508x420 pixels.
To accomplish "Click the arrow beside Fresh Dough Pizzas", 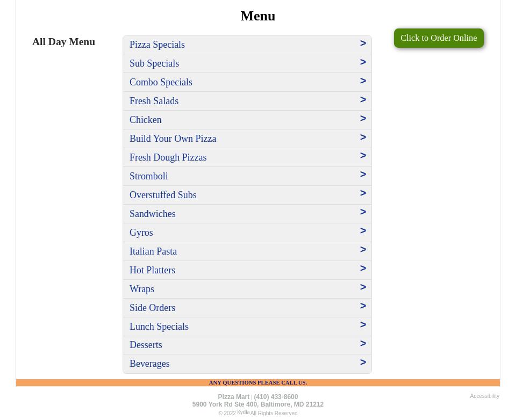I will click(363, 156).
